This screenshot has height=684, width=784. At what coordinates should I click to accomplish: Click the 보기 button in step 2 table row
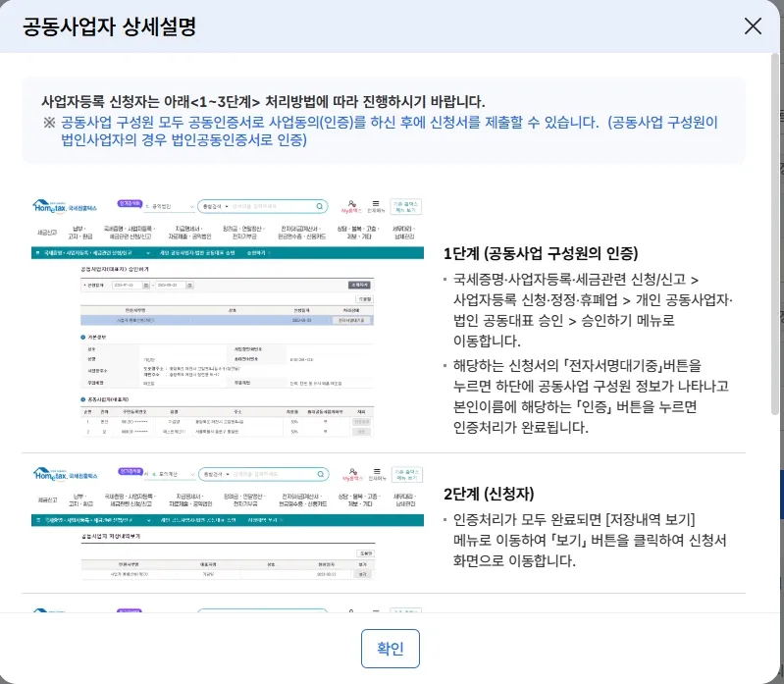click(x=363, y=573)
